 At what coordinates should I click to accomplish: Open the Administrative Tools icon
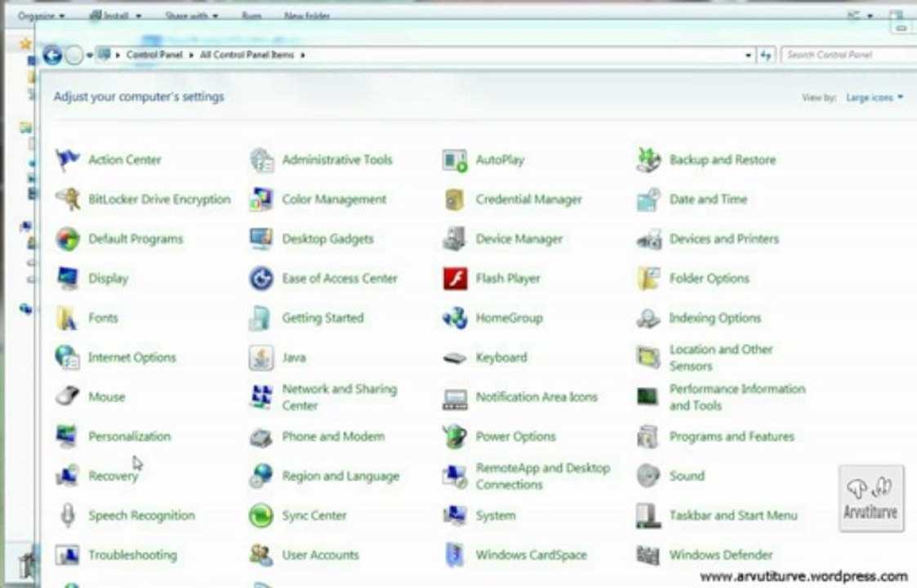(x=261, y=160)
